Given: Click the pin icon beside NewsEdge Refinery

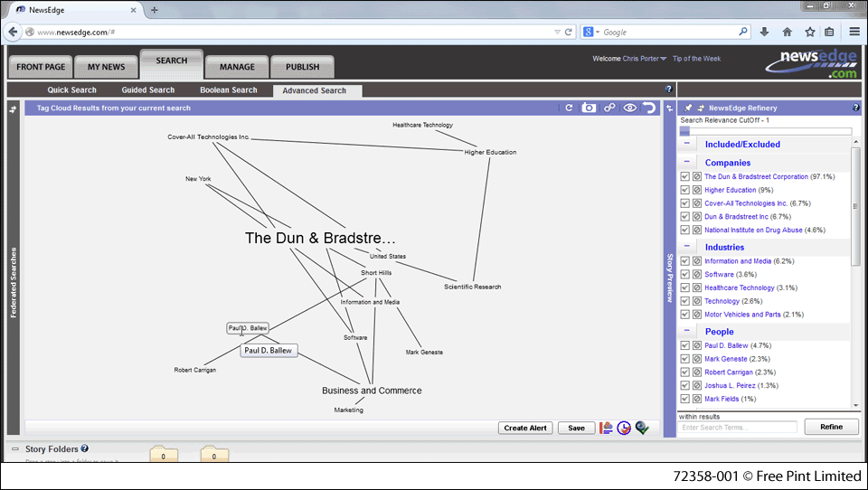Looking at the screenshot, I should [x=688, y=108].
